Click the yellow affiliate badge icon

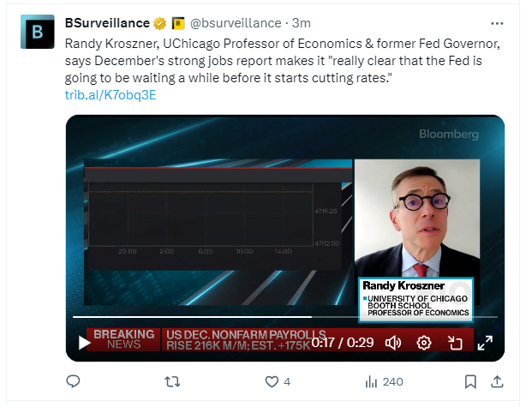pyautogui.click(x=178, y=23)
